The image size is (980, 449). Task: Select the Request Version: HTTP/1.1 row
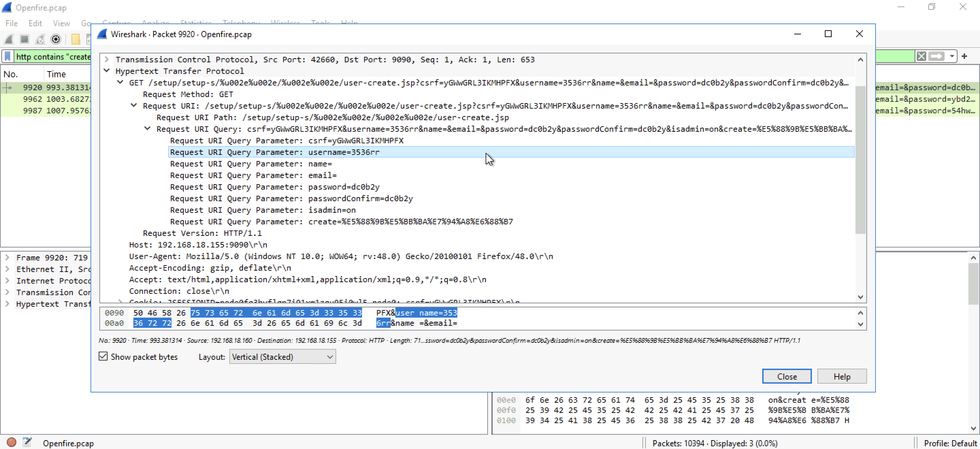[497, 233]
